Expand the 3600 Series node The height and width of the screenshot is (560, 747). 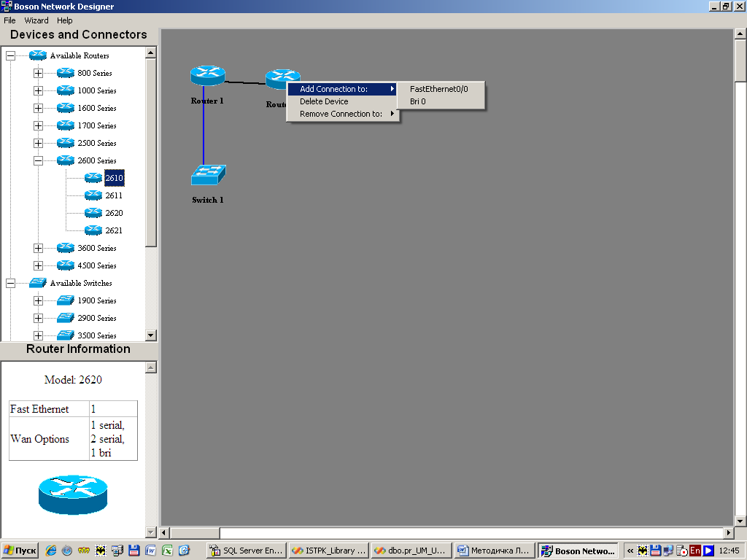pos(38,248)
